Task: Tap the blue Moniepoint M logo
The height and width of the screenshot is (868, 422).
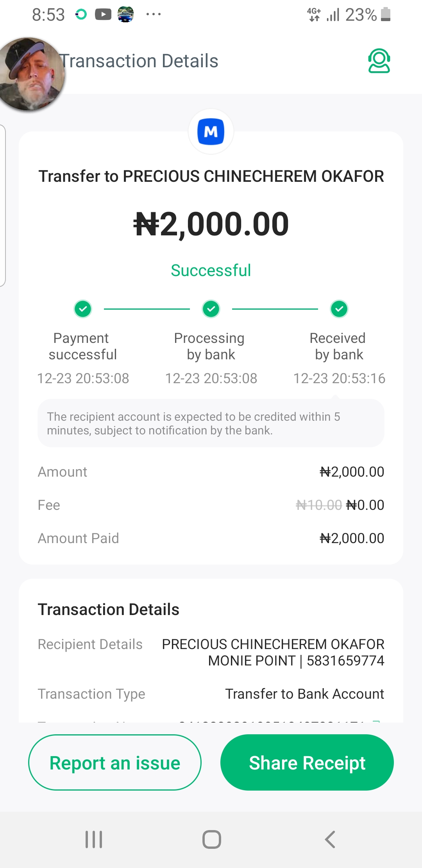Action: click(211, 132)
